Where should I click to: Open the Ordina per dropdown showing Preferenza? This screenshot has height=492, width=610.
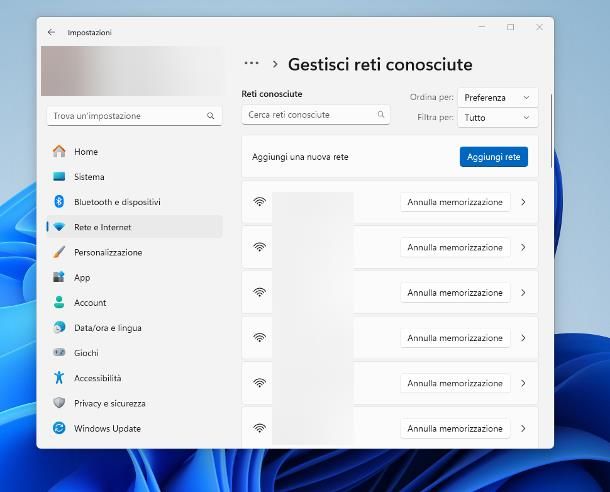click(x=498, y=97)
